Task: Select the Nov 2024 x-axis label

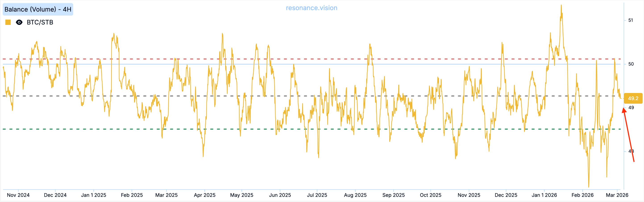Action: click(18, 195)
